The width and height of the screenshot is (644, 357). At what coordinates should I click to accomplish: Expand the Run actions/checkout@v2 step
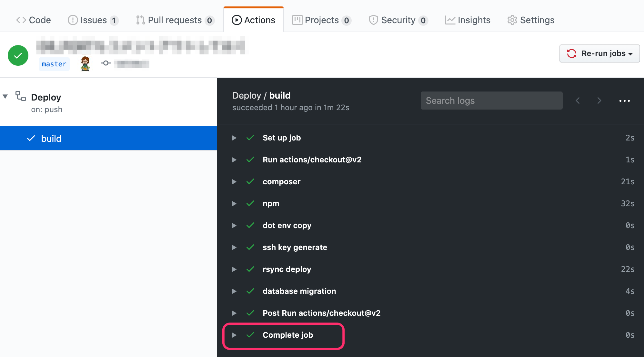234,160
